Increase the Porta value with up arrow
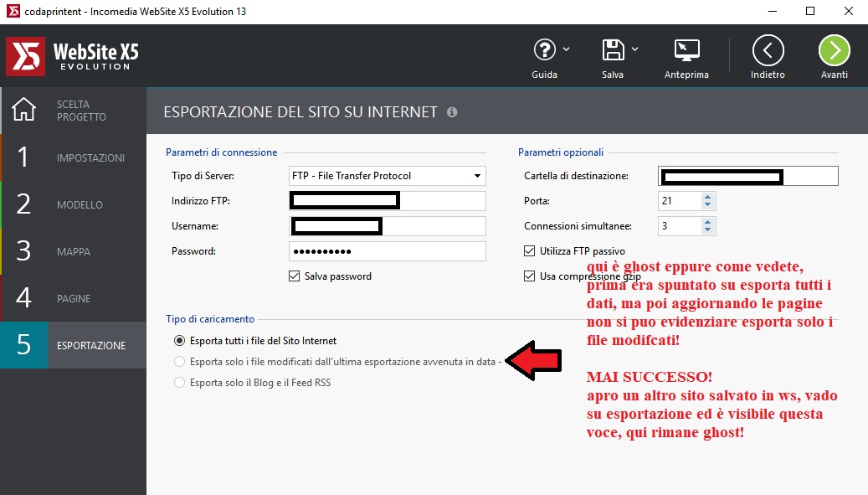Screen dimensions: 868x495 pyautogui.click(x=707, y=197)
